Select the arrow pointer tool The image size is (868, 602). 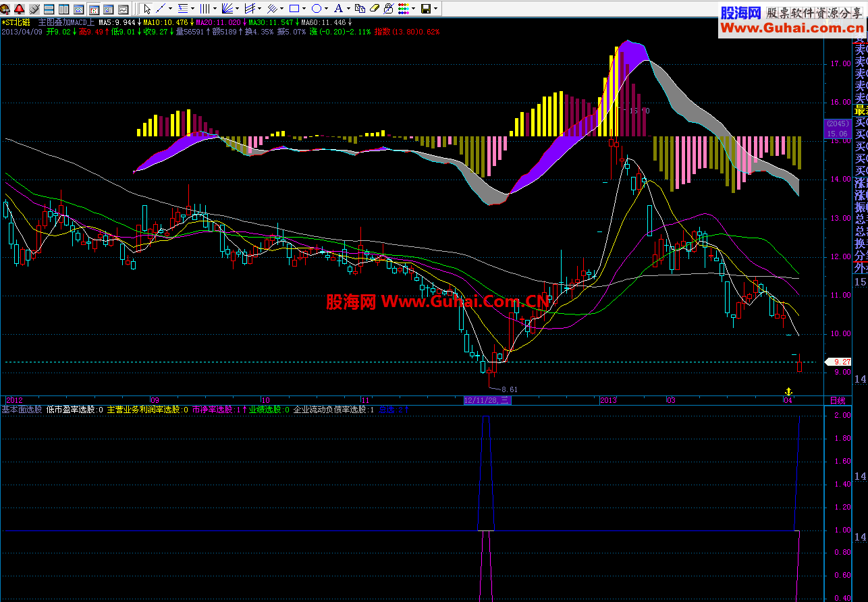[147, 9]
